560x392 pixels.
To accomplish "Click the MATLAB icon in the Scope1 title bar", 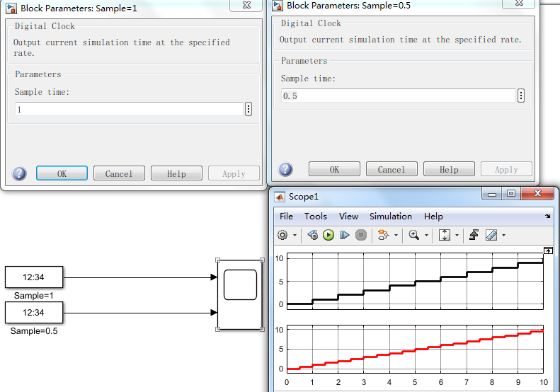I will (279, 197).
